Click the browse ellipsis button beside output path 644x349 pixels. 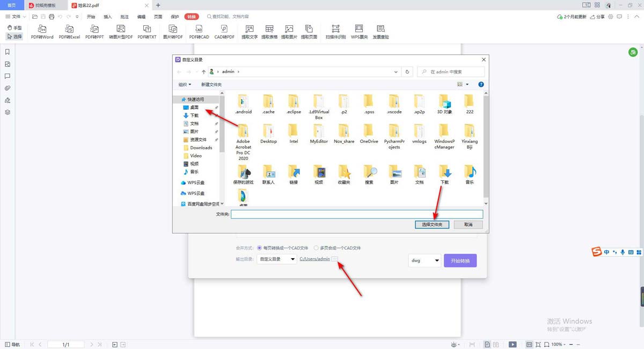click(x=334, y=259)
